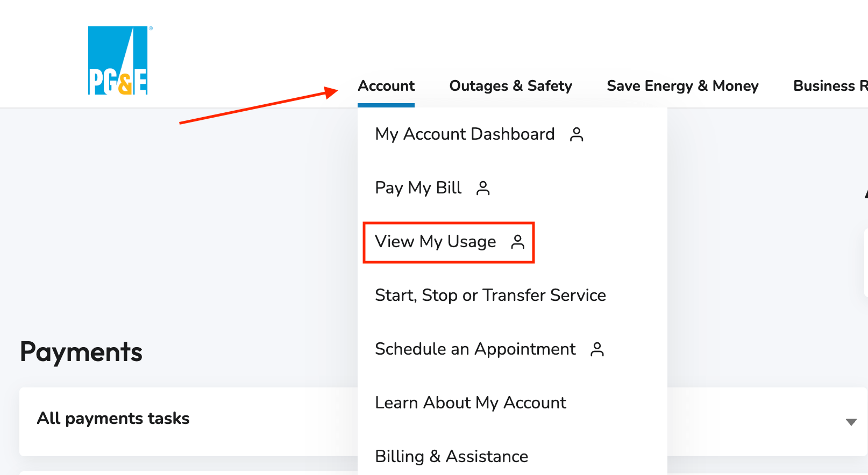Expand the All payments tasks section
This screenshot has height=475, width=868.
pos(113,419)
